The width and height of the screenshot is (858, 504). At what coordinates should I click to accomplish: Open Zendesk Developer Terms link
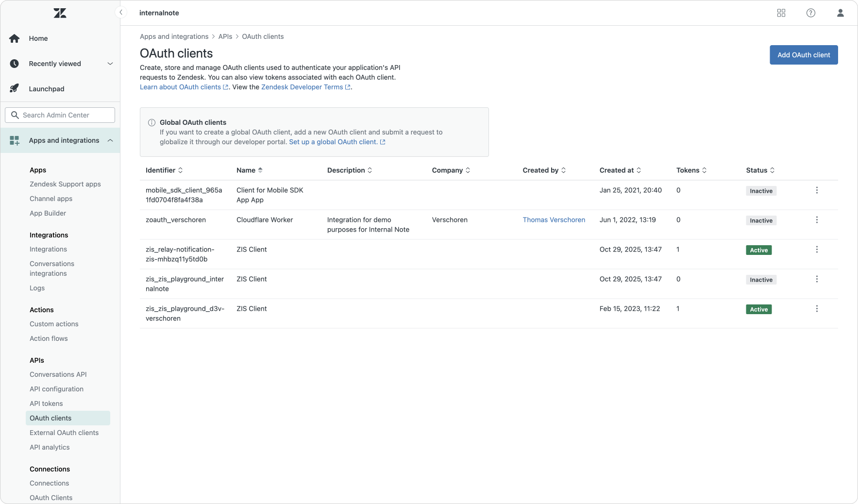pos(305,87)
